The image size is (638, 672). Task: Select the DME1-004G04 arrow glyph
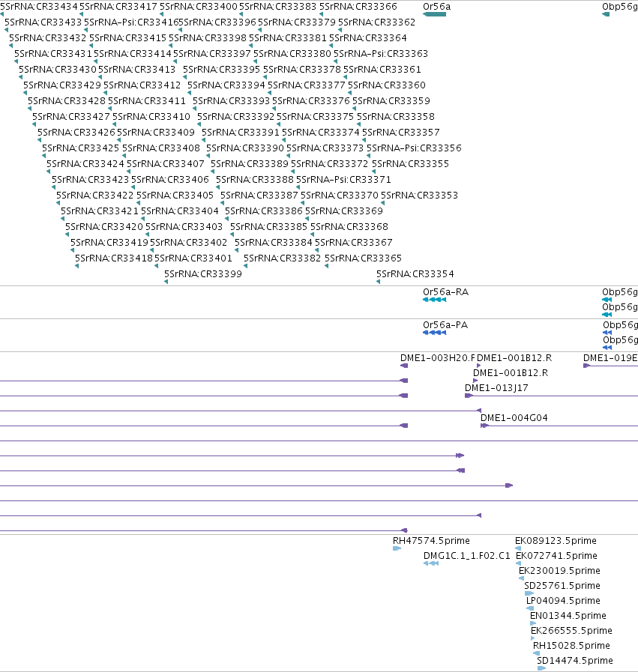pyautogui.click(x=484, y=426)
